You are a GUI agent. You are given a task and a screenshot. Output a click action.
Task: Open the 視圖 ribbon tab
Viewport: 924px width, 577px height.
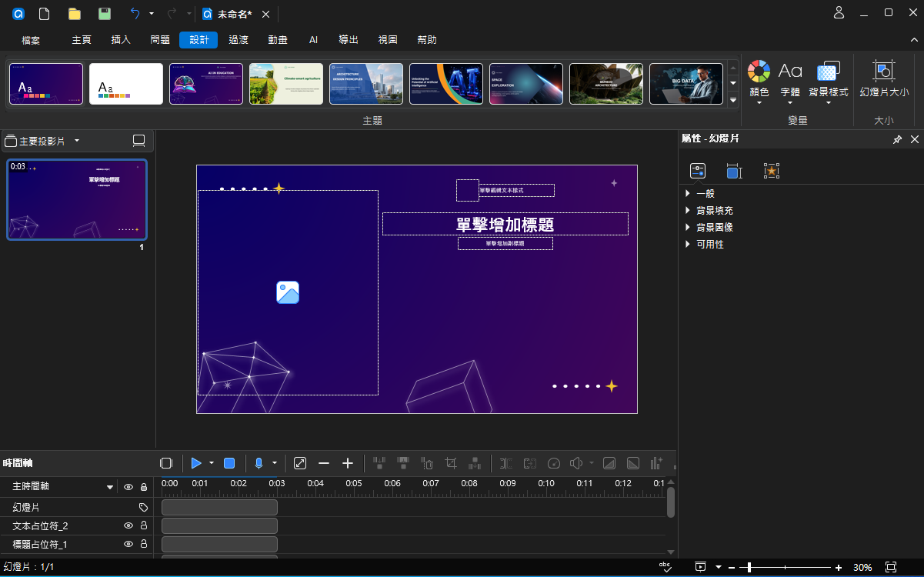click(x=388, y=40)
